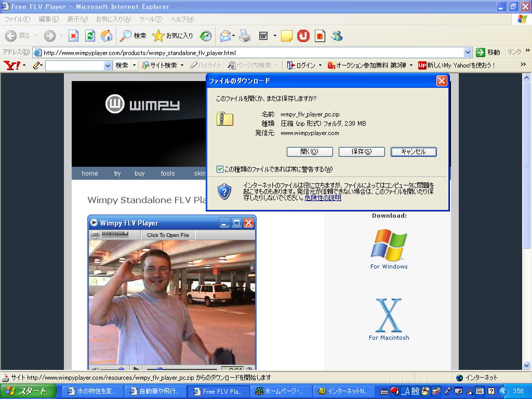Screen dimensions: 532x399
Task: Click the yellow note icon in toolbar
Action: coord(287,36)
